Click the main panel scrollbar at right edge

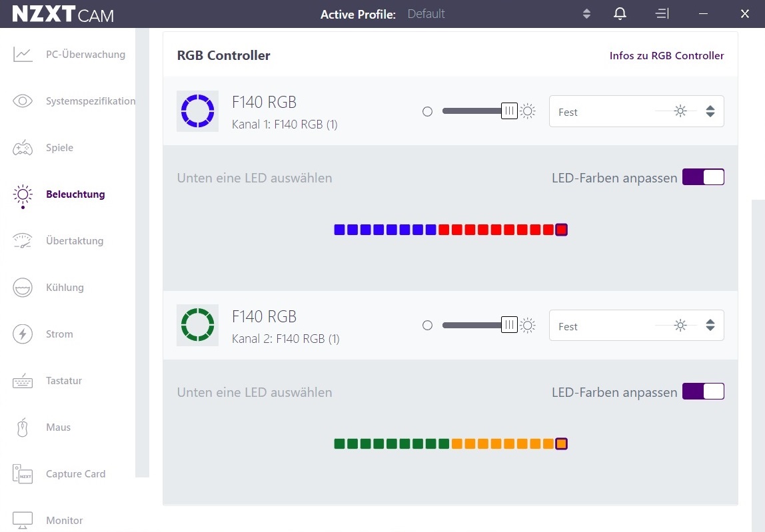coord(758,366)
